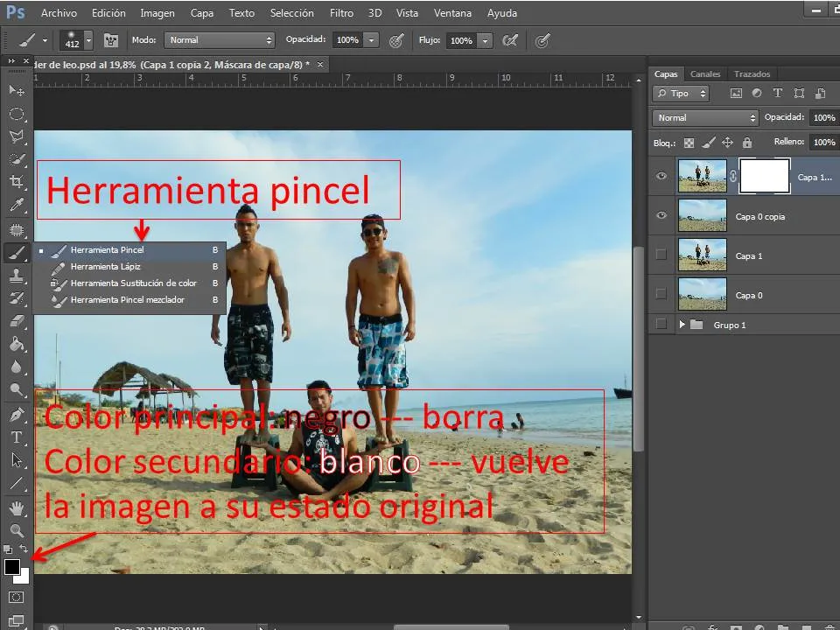Screen dimensions: 840x630
Task: Select the Hand tool
Action: [17, 507]
